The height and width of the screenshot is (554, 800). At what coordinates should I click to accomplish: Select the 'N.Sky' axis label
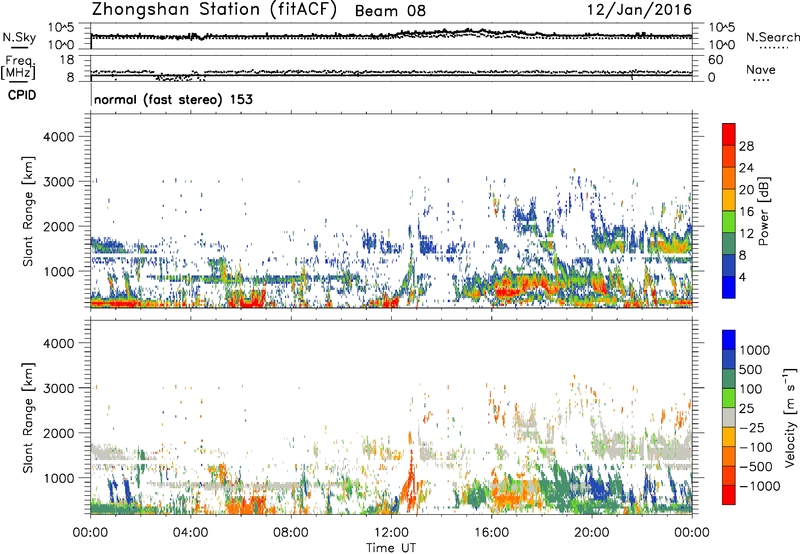pos(19,37)
